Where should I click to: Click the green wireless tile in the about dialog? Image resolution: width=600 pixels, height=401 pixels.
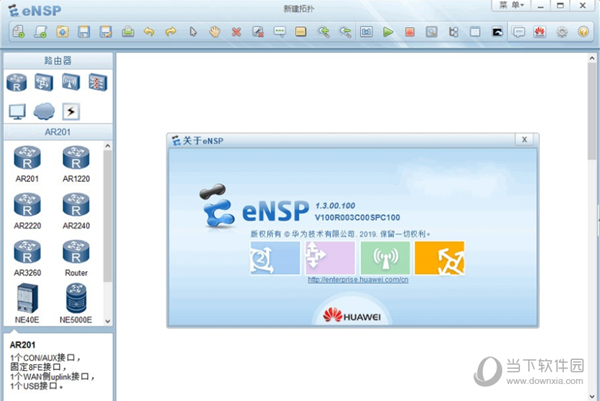pyautogui.click(x=385, y=258)
